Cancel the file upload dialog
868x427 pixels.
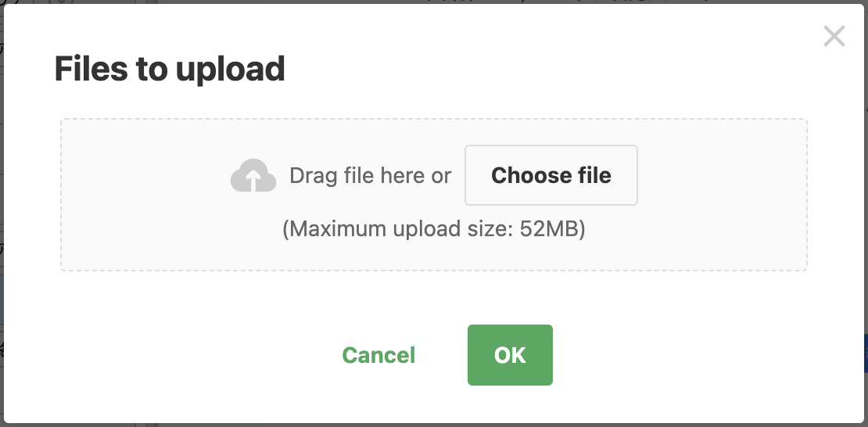coord(378,355)
